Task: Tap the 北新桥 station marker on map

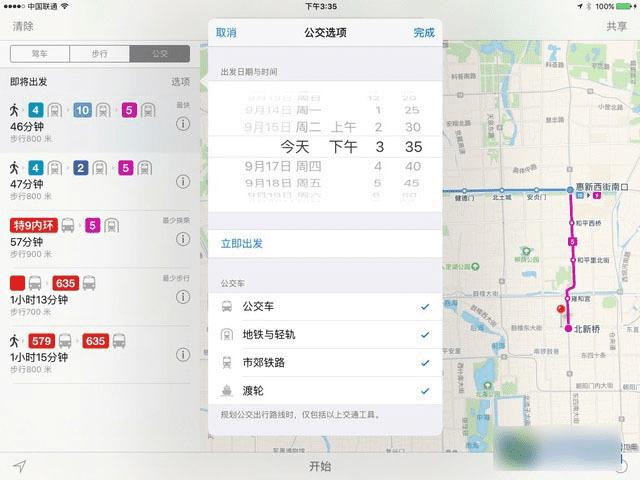Action: [568, 328]
